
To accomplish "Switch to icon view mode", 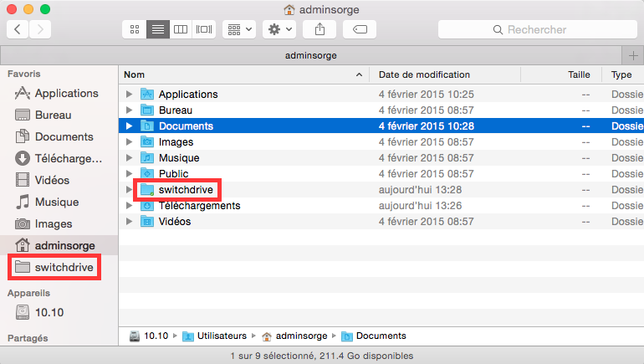I will point(135,29).
